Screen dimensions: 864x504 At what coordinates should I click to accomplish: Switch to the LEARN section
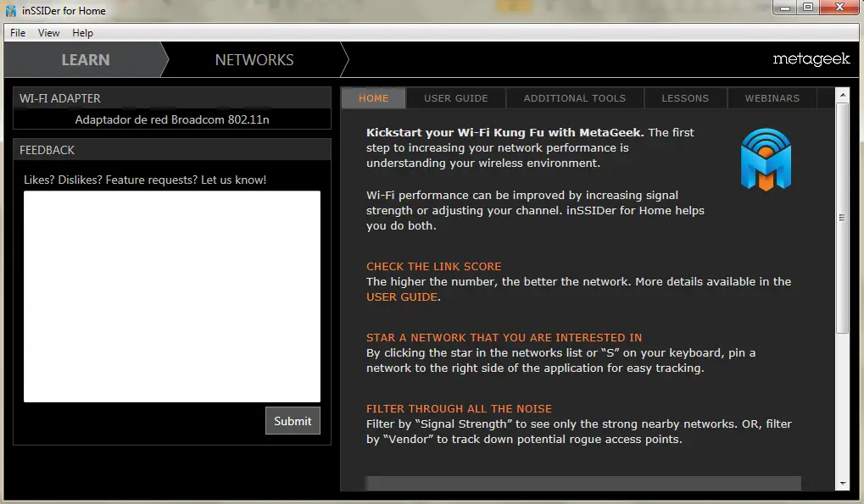coord(86,59)
